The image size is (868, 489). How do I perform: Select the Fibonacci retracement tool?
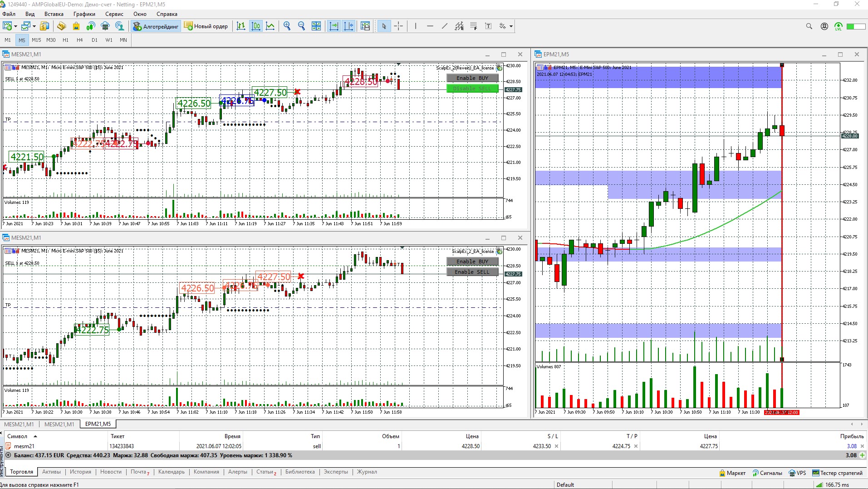pyautogui.click(x=474, y=26)
